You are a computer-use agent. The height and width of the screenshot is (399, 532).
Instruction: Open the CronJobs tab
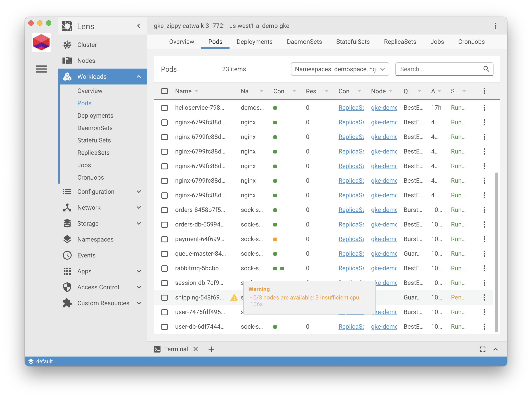[x=471, y=42]
